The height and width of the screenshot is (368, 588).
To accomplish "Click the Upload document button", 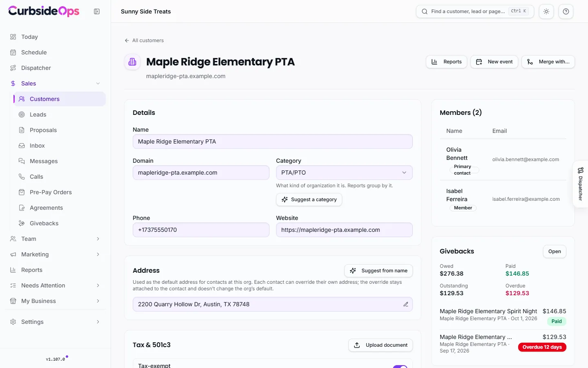I will 381,345.
